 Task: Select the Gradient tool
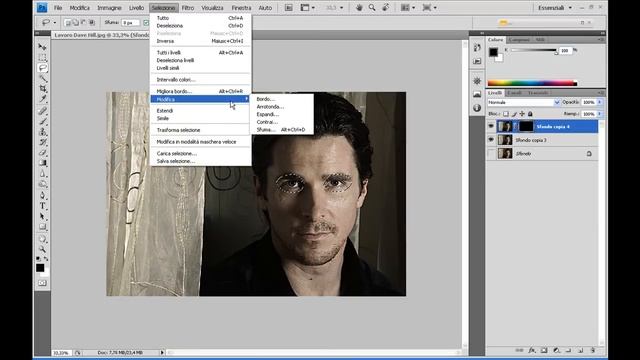point(42,163)
